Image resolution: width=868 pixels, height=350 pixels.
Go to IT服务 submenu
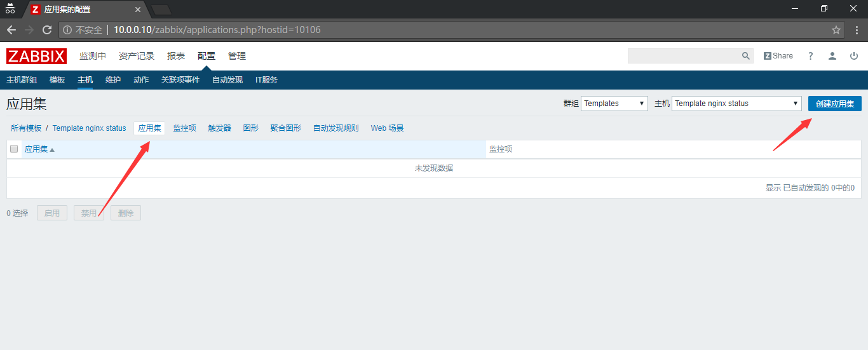pyautogui.click(x=266, y=80)
